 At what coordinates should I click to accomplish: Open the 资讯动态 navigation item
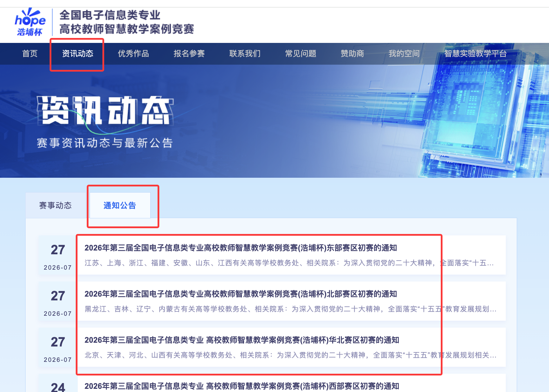click(78, 54)
